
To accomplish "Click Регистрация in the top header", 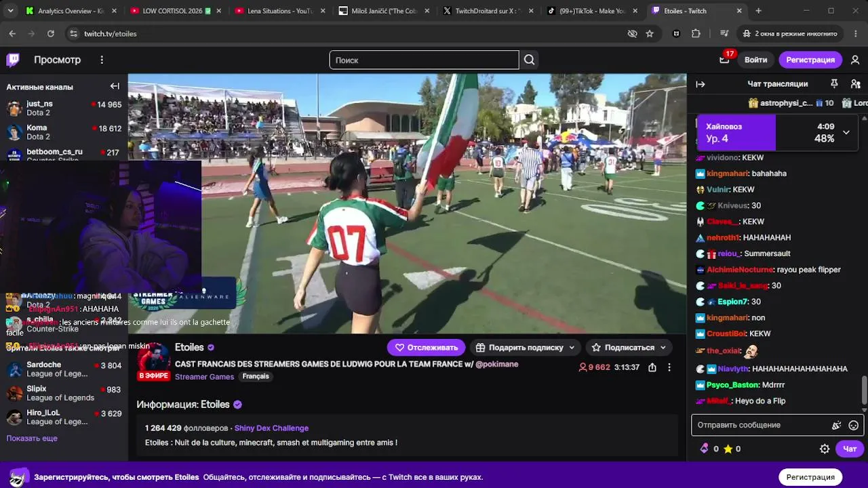I will (x=810, y=60).
